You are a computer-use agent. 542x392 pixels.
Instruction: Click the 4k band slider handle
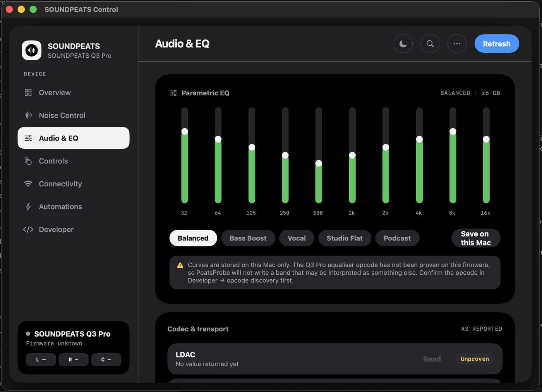click(x=419, y=139)
